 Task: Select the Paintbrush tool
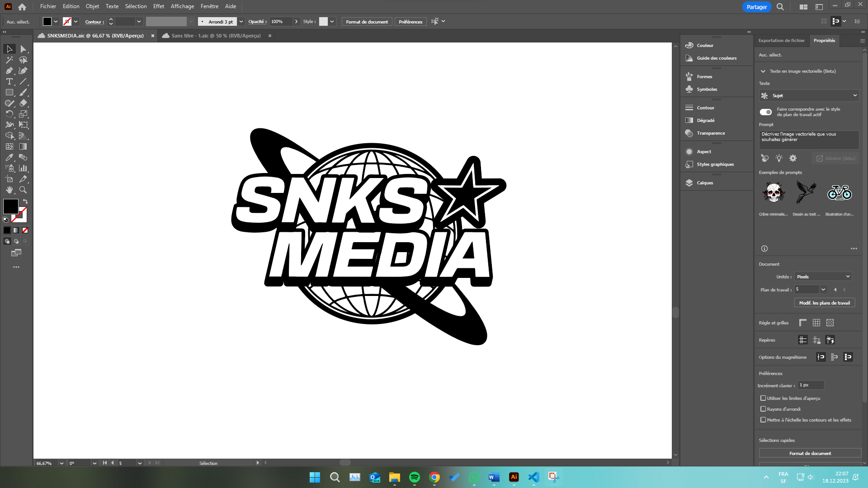(23, 92)
